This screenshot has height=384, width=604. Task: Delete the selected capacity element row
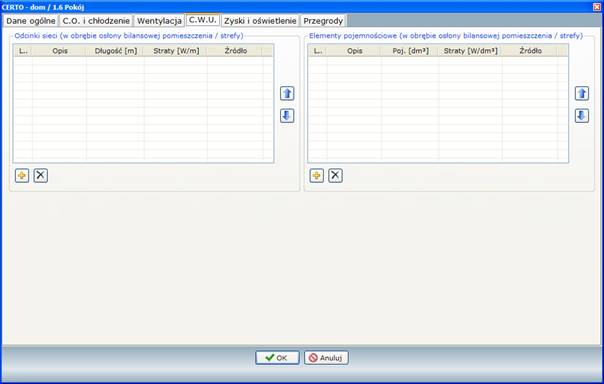[x=335, y=176]
